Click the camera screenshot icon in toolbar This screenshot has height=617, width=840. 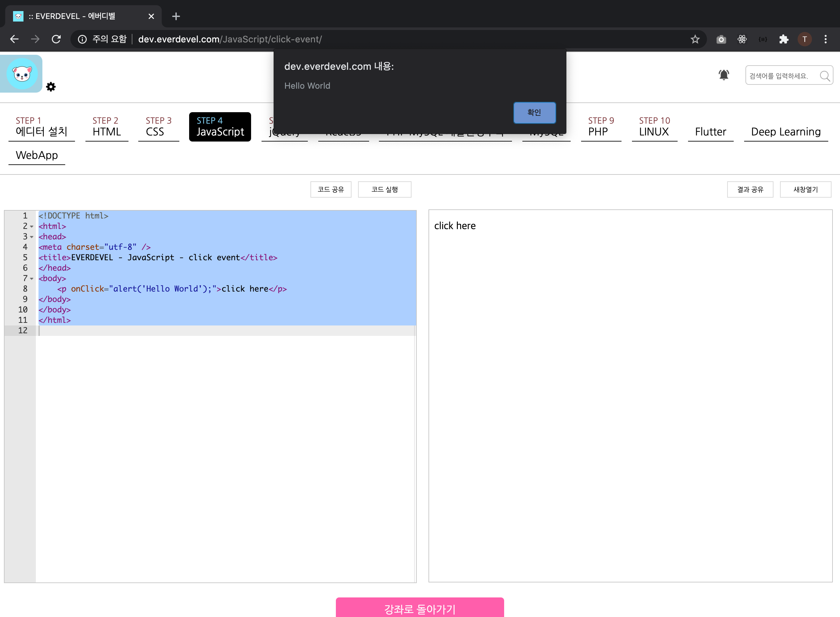pos(721,39)
